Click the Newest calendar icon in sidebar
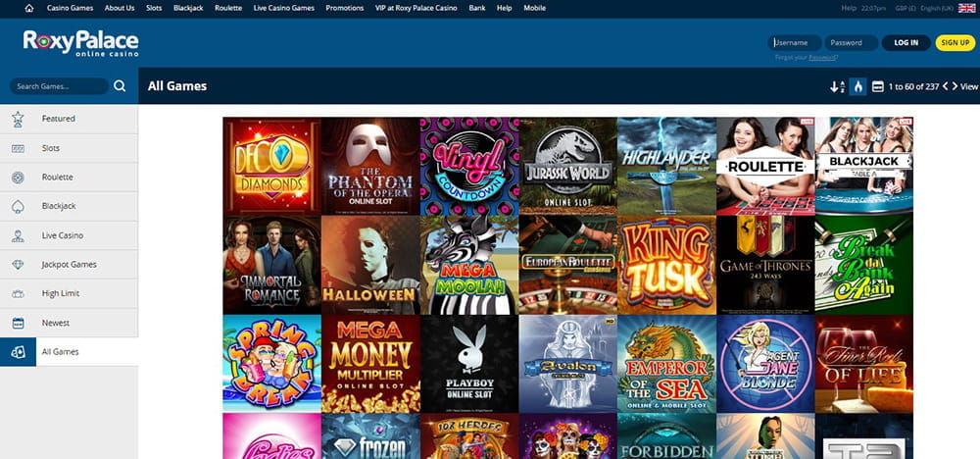Viewport: 980px width, 459px height. click(18, 323)
